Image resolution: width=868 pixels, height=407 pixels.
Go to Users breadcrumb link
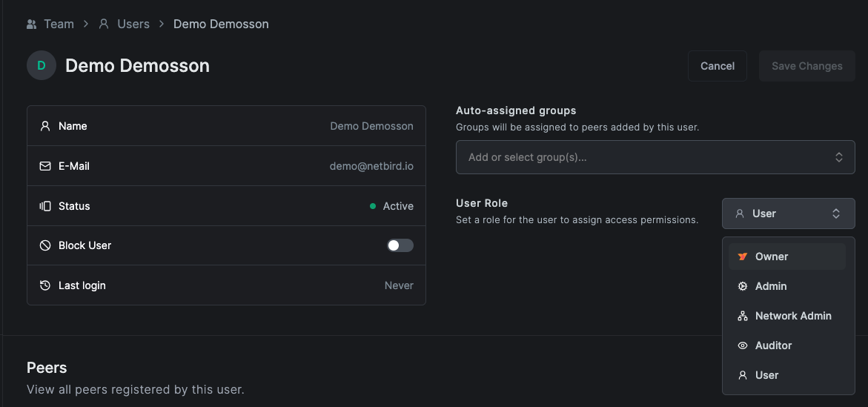[x=133, y=24]
